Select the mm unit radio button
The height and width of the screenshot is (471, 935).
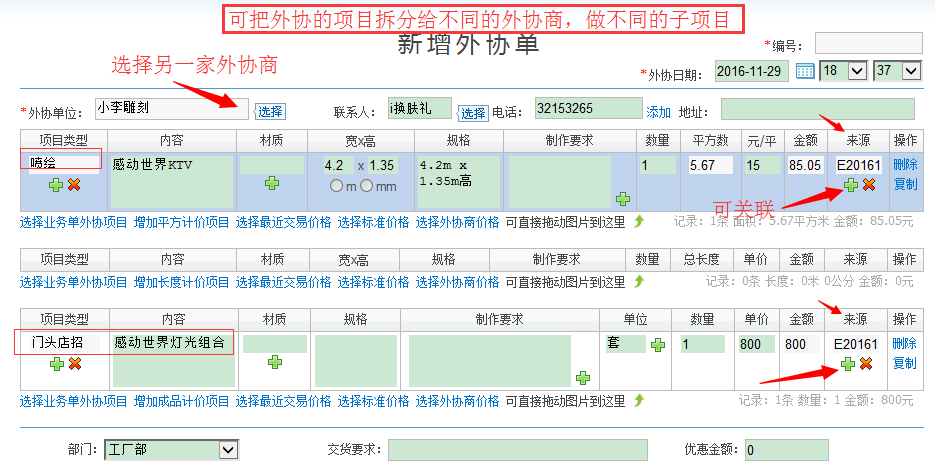[367, 186]
